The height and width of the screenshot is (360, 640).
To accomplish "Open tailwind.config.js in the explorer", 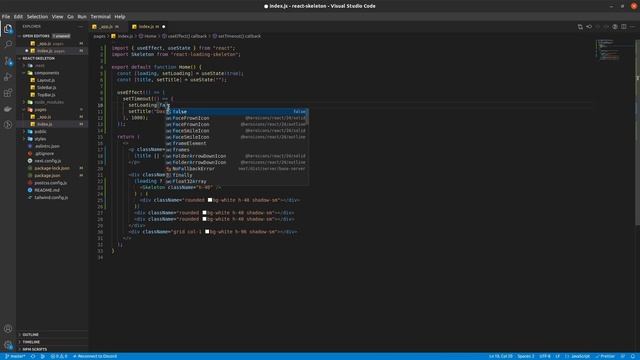I will pyautogui.click(x=51, y=198).
